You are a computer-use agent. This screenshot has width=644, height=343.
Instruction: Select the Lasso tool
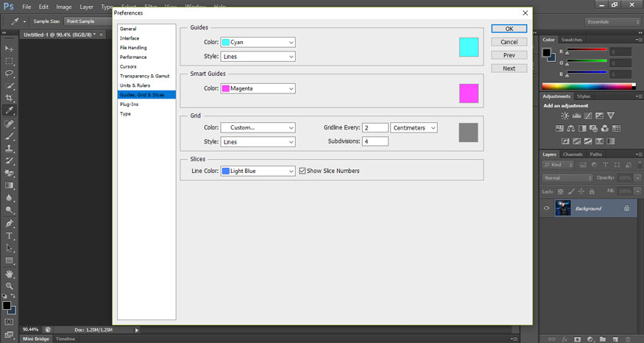tap(10, 73)
